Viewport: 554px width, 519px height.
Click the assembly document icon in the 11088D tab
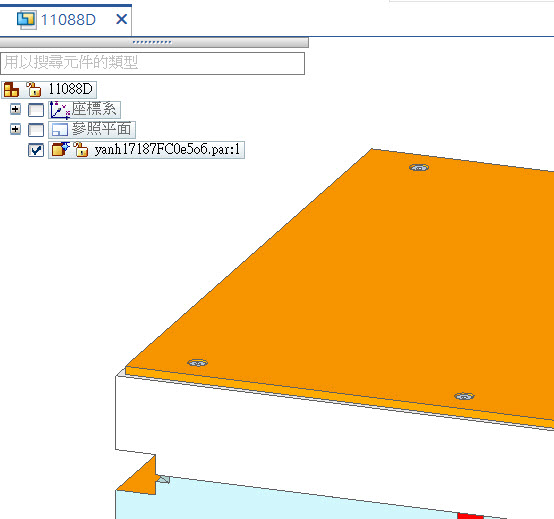(x=26, y=19)
